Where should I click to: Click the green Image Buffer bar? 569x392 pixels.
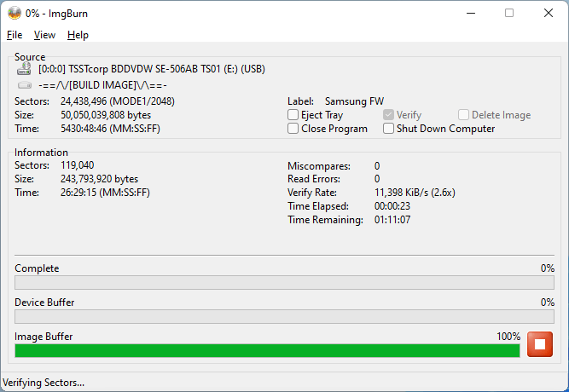tap(267, 350)
